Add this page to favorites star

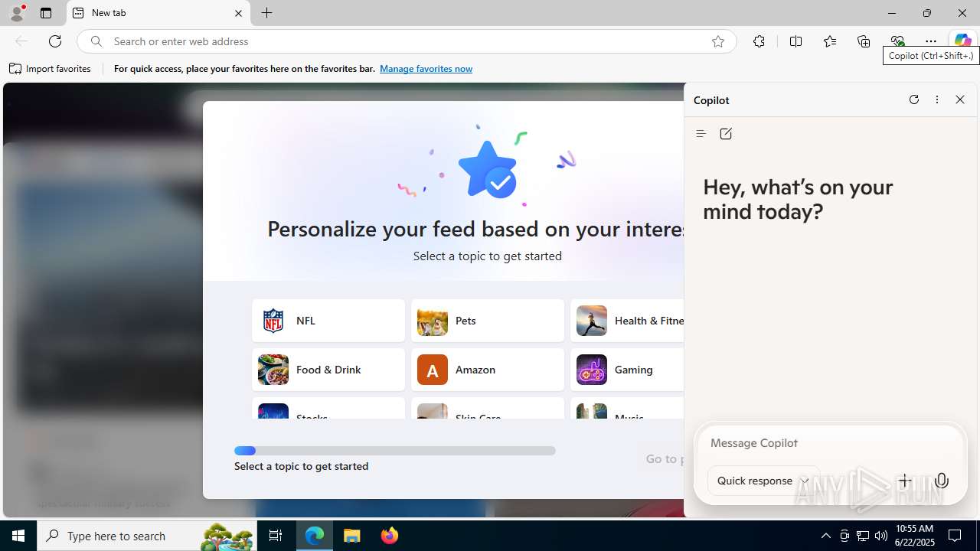718,41
